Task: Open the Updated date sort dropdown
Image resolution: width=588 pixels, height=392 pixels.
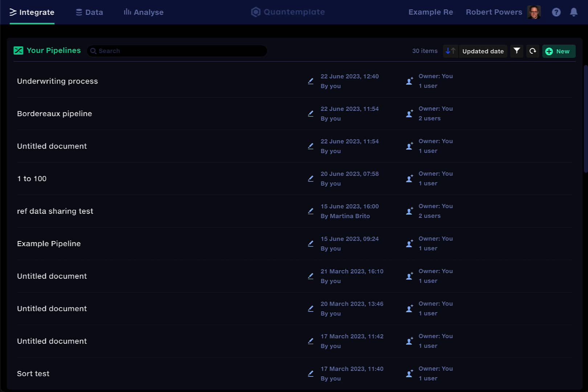Action: 483,51
